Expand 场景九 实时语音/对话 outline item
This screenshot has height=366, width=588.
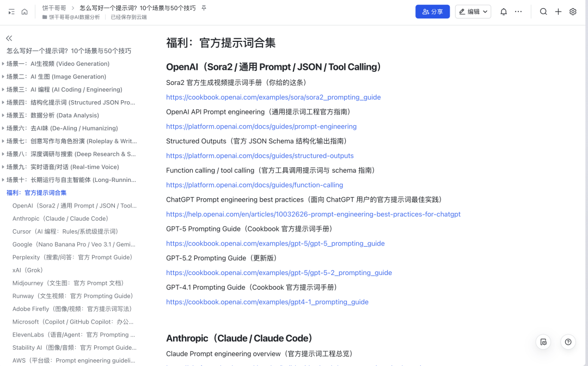pos(3,167)
